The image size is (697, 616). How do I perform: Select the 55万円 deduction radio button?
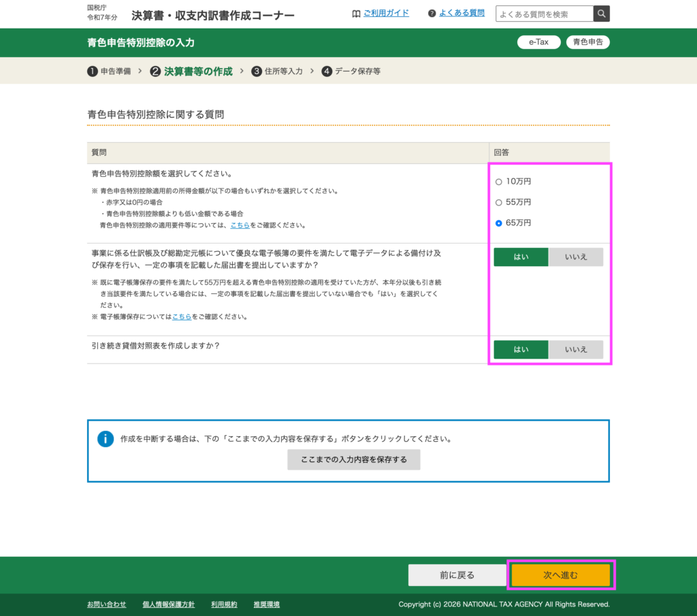pyautogui.click(x=499, y=202)
